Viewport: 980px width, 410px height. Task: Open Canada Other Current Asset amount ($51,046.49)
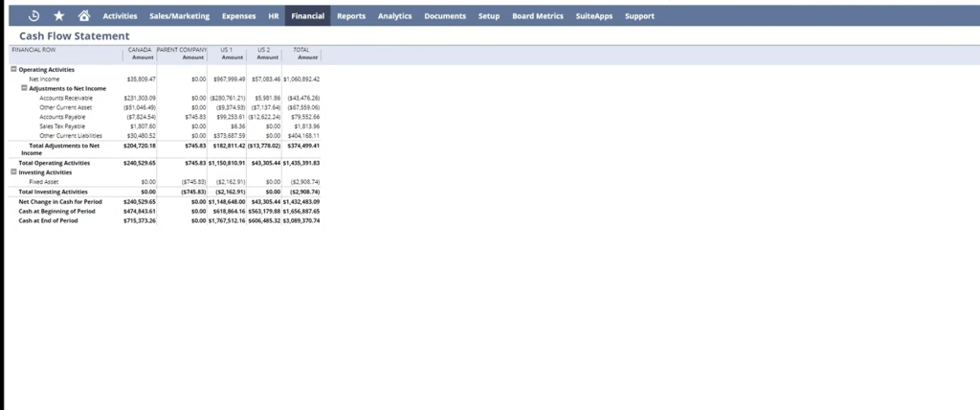click(x=140, y=107)
